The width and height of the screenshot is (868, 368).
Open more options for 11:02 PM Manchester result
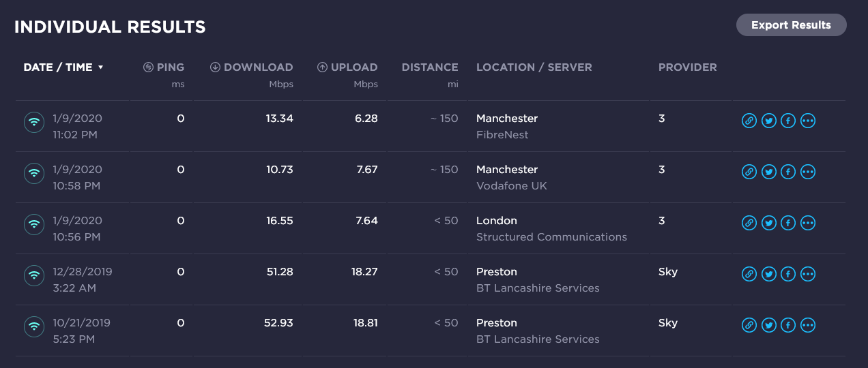click(808, 121)
